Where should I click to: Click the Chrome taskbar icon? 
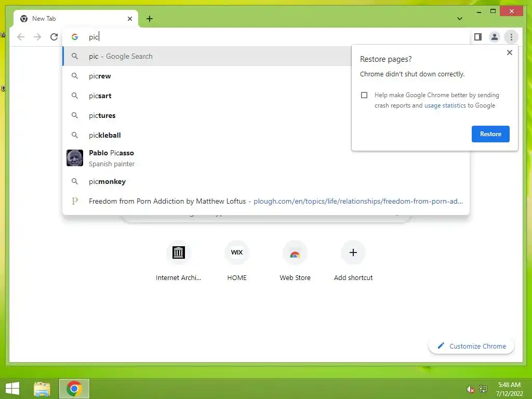click(x=74, y=389)
